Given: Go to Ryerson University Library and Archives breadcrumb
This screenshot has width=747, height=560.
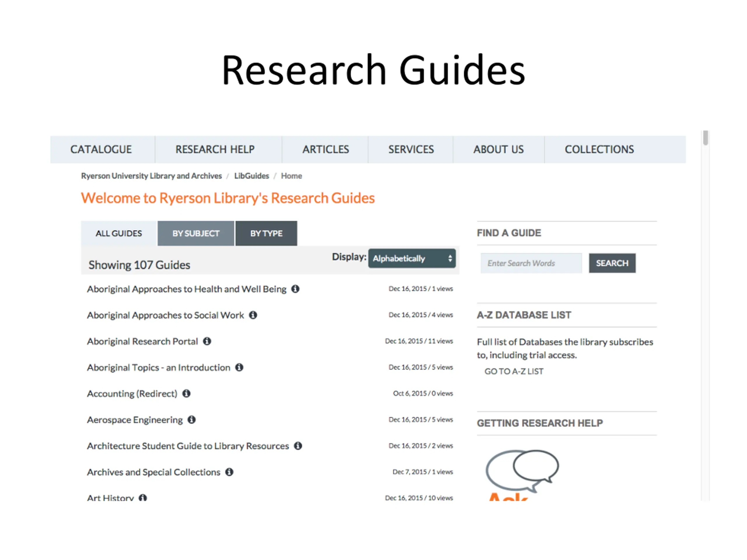Looking at the screenshot, I should [151, 176].
